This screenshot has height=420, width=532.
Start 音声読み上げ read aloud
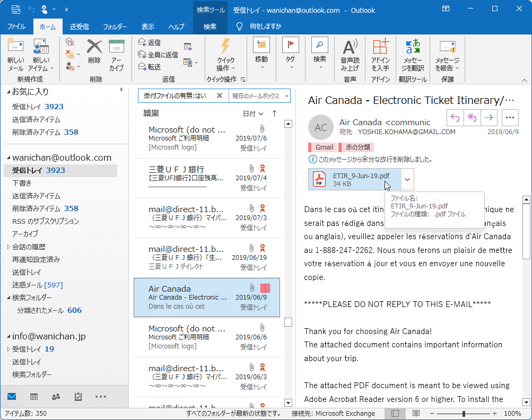pyautogui.click(x=350, y=54)
